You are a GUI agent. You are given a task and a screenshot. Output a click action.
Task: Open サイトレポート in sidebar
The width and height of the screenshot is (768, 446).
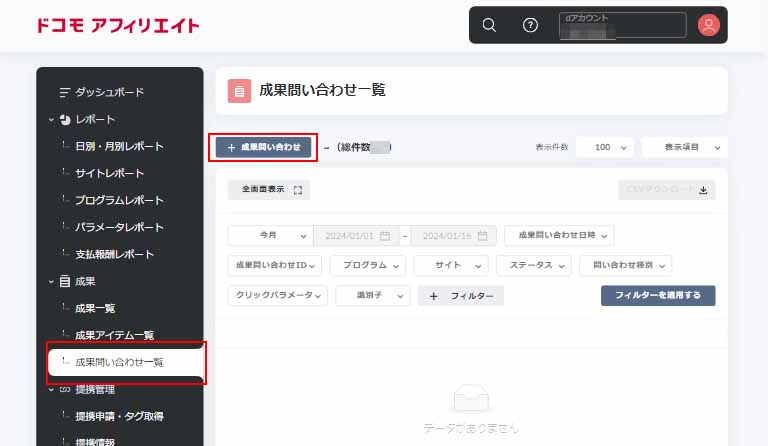coord(109,173)
